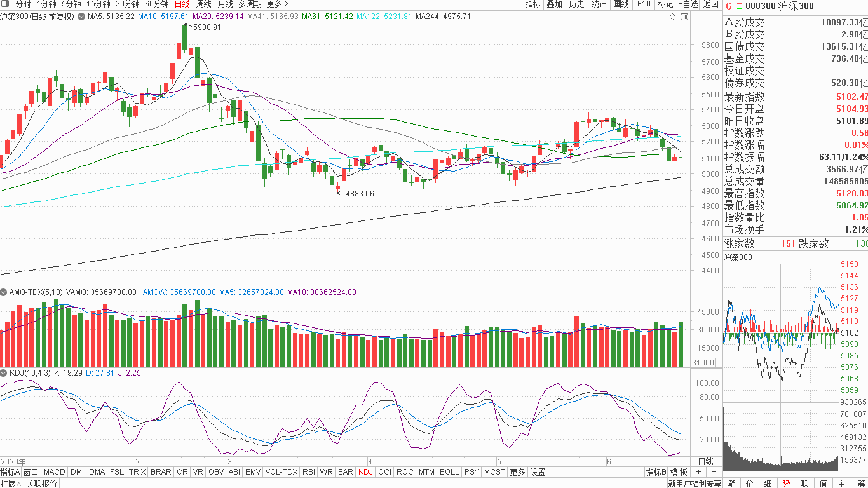Image resolution: width=868 pixels, height=488 pixels.
Task: Select the 值 tab in side panel
Action: (x=824, y=484)
